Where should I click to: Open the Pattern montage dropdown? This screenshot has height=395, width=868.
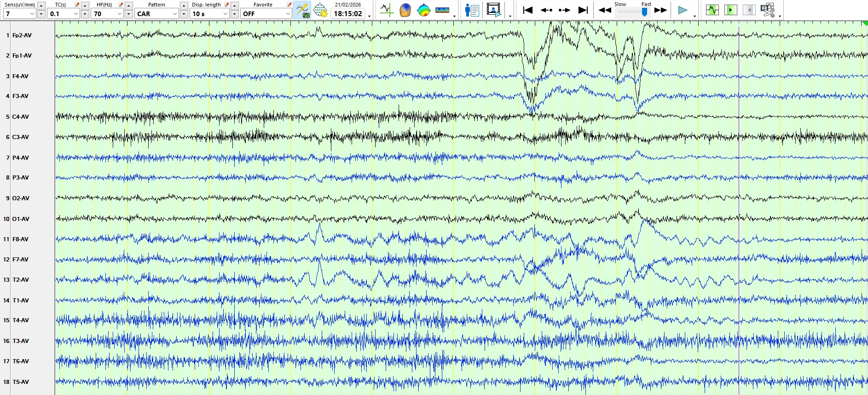pyautogui.click(x=156, y=14)
